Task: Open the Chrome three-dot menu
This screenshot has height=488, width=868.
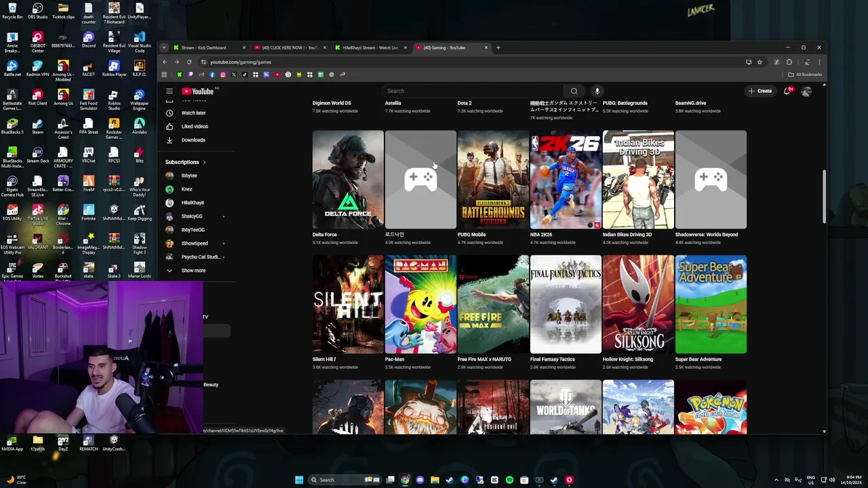Action: [x=819, y=62]
